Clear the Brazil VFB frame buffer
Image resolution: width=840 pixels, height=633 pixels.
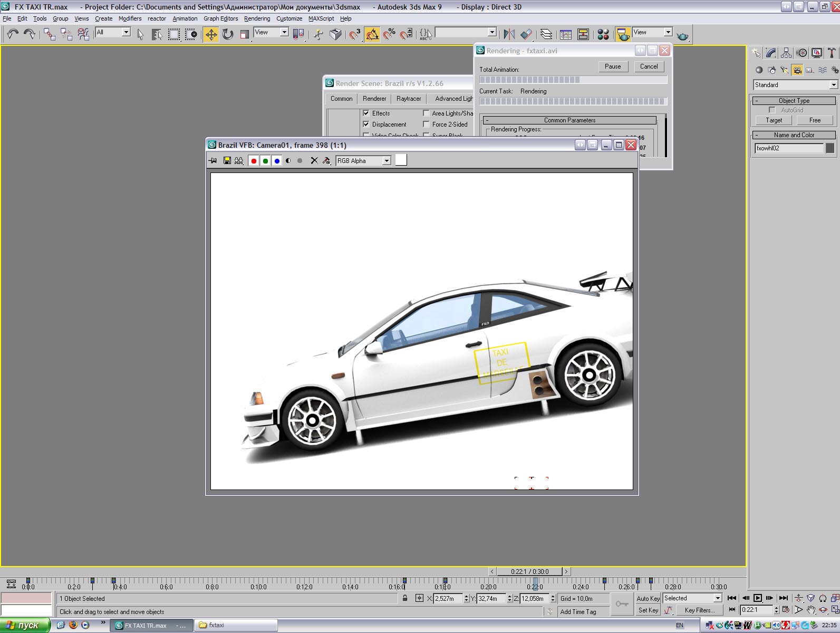(x=314, y=161)
